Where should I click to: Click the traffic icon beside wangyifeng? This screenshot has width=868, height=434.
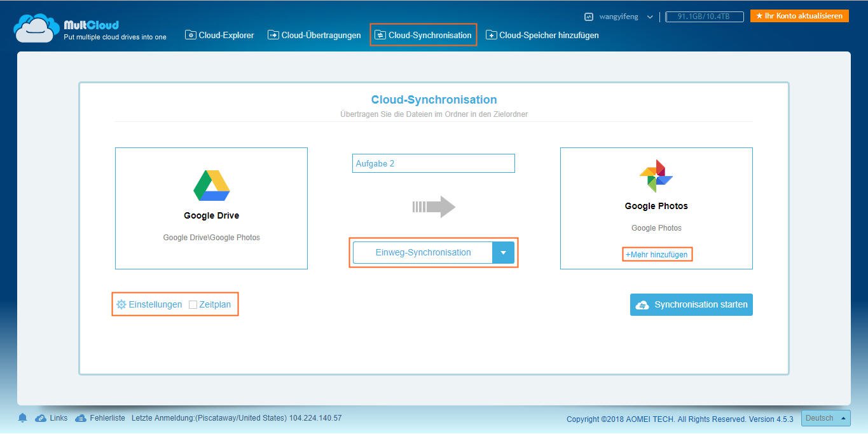pos(589,17)
